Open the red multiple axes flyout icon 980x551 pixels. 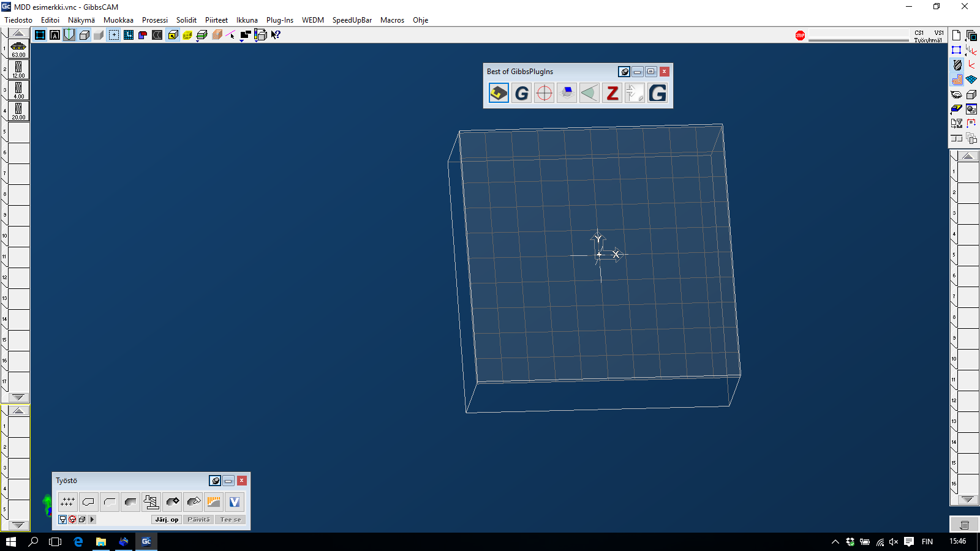pyautogui.click(x=971, y=50)
